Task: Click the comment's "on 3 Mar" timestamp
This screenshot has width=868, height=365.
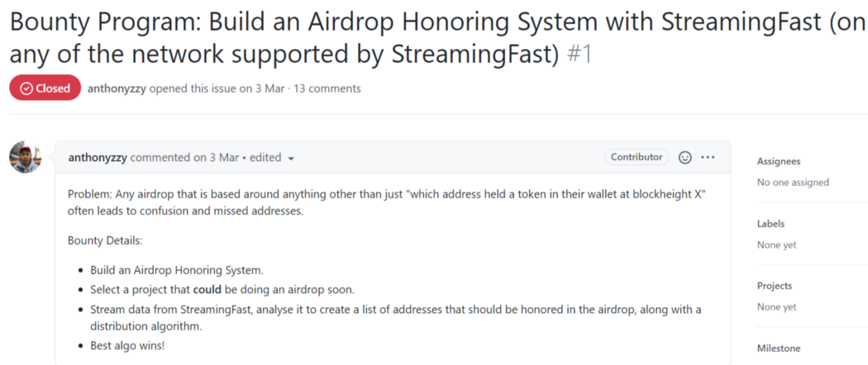Action: (217, 157)
